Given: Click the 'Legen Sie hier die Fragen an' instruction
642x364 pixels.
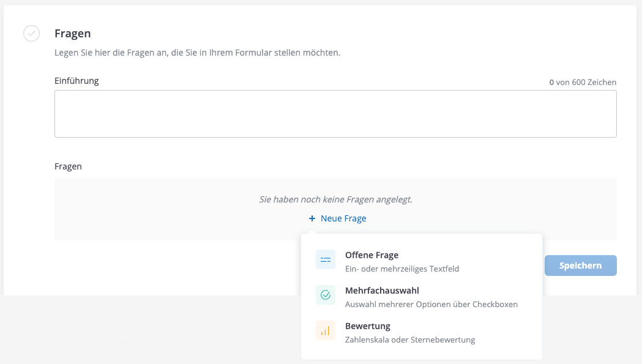Looking at the screenshot, I should tap(197, 53).
